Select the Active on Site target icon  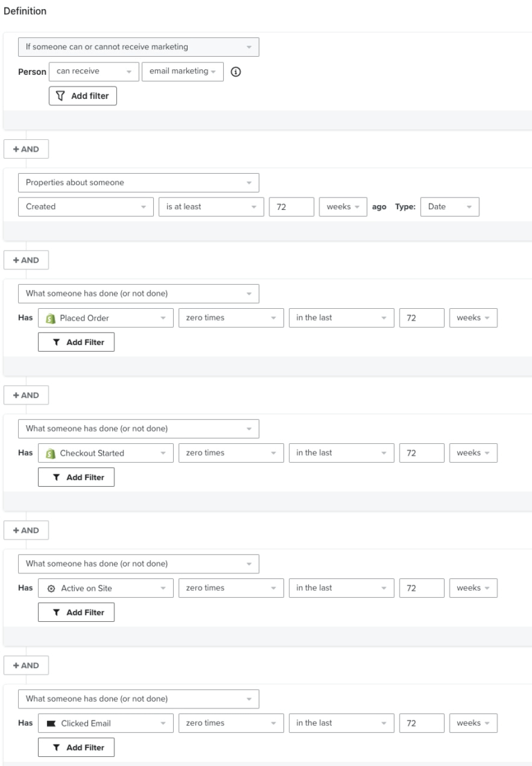(50, 588)
